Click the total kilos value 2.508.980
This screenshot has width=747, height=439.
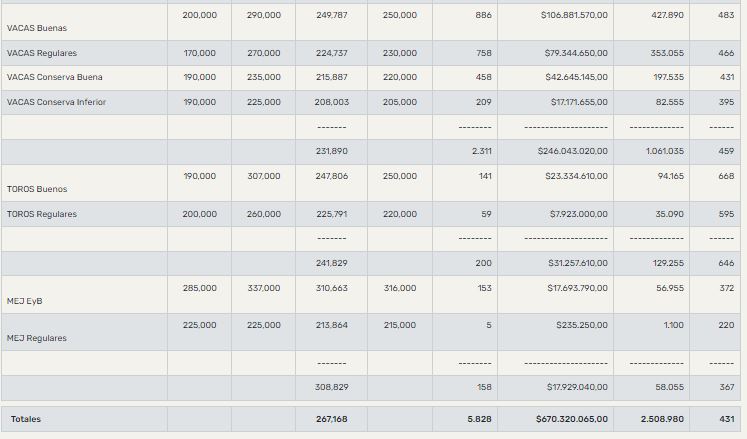point(663,419)
